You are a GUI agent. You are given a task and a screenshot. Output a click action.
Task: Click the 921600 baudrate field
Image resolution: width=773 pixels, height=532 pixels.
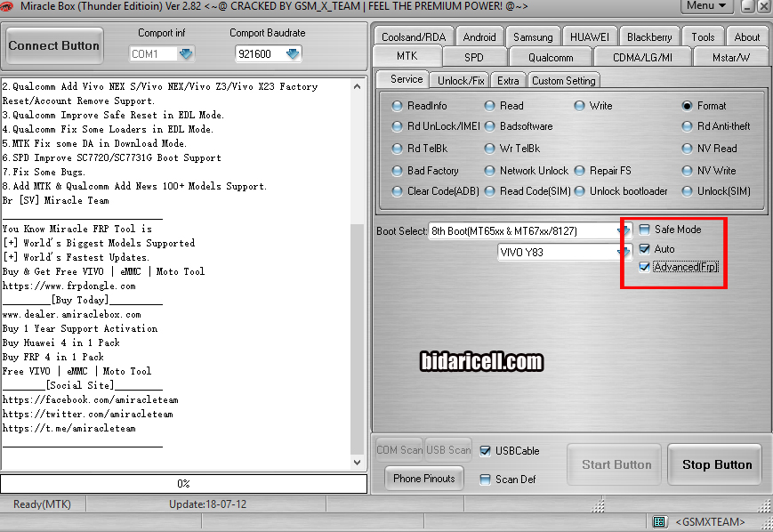(261, 53)
